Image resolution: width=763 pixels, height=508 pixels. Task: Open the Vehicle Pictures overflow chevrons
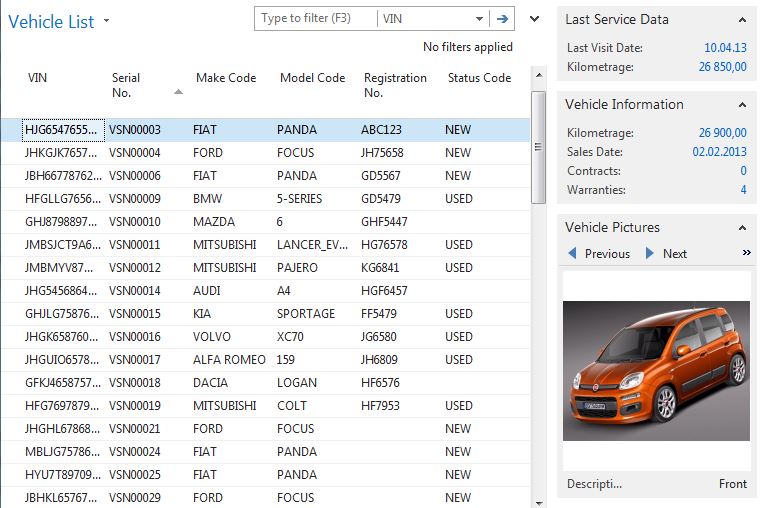coord(746,253)
